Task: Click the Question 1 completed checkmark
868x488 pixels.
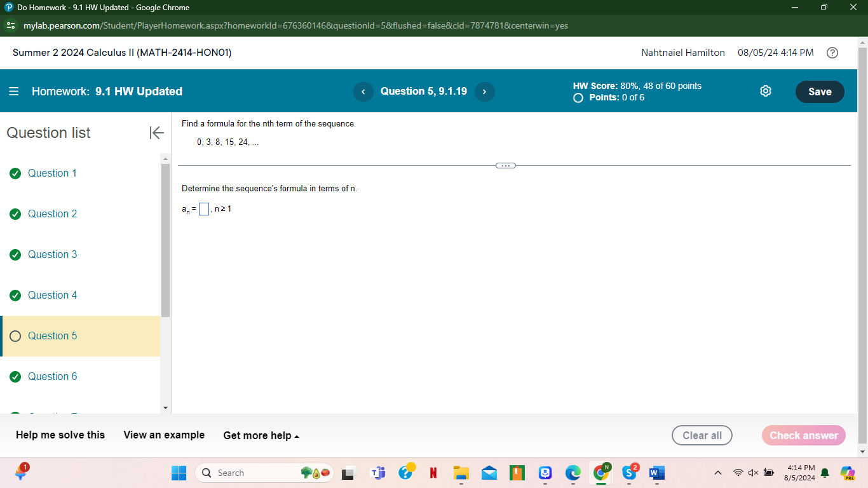Action: point(15,173)
